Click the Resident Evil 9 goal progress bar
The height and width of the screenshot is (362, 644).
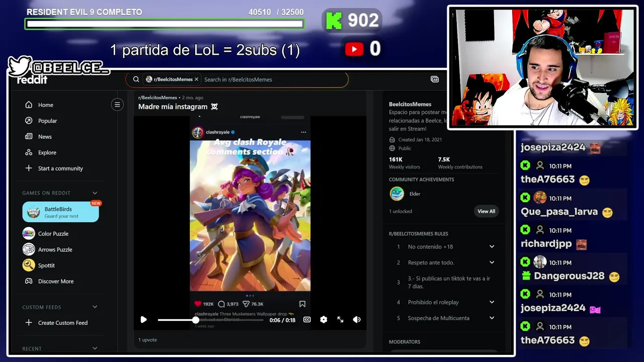pos(165,24)
